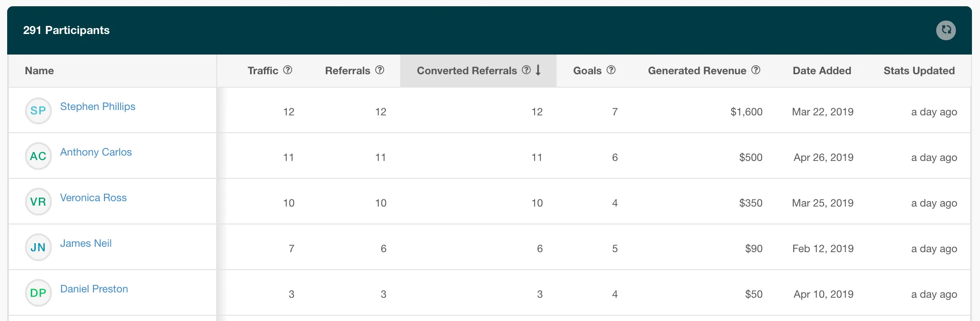Toggle the Converted Referrals sort arrow

pos(538,70)
